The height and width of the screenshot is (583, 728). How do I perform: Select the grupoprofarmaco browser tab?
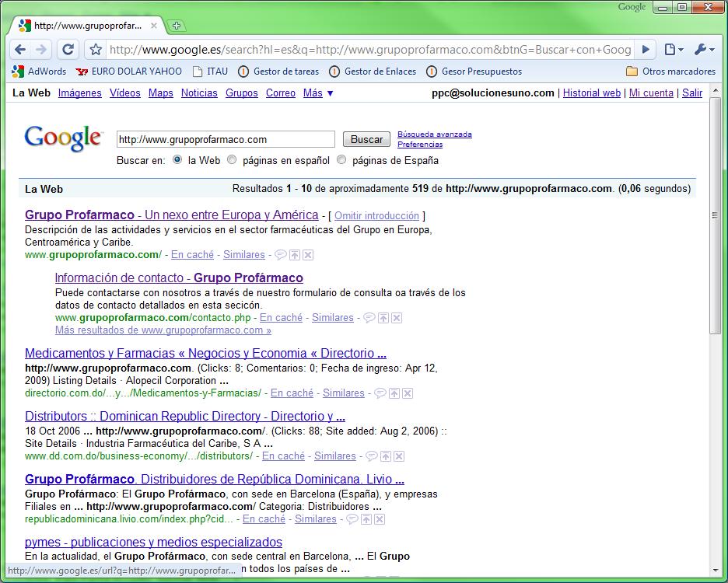pos(88,26)
